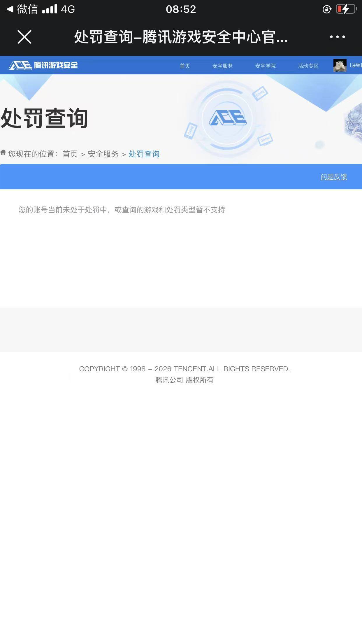Image resolution: width=362 pixels, height=644 pixels.
Task: Click the large ACE emblem in banner
Action: tap(228, 118)
